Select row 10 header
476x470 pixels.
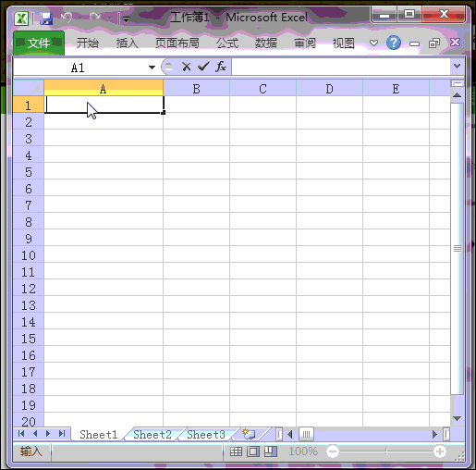[29, 255]
